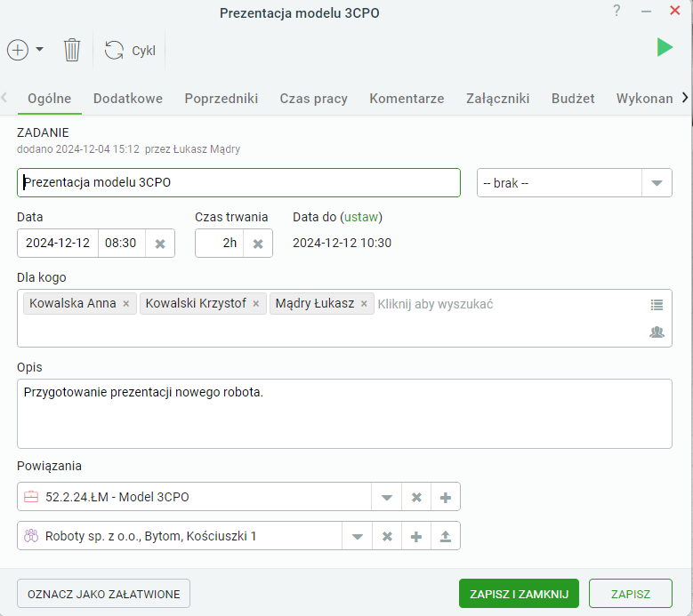693x616 pixels.
Task: Switch to the Dodatkowe tab
Action: (x=128, y=99)
